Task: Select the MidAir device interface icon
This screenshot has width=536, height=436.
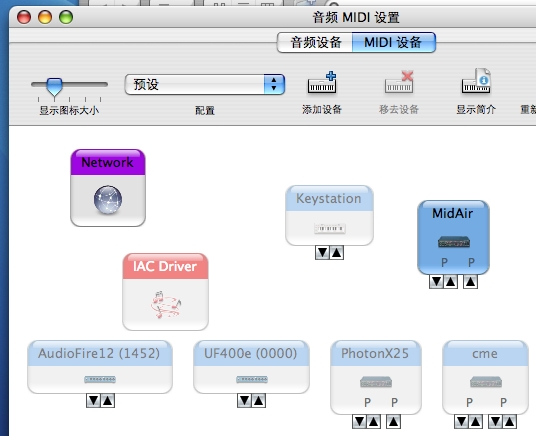Action: point(454,242)
